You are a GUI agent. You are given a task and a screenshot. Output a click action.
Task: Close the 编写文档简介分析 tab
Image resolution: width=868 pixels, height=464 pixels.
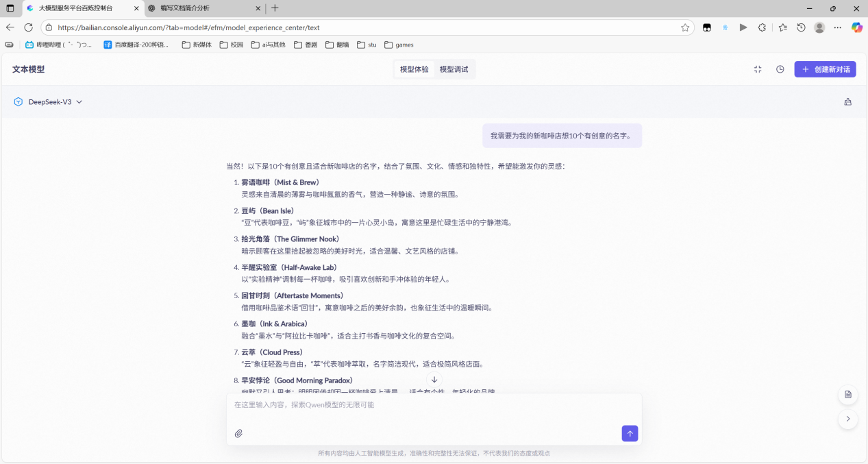click(258, 8)
